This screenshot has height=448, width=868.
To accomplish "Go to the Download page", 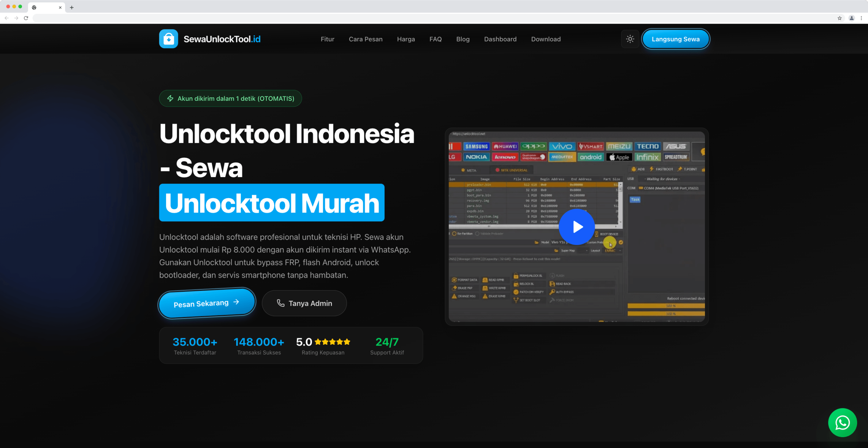I will (546, 39).
